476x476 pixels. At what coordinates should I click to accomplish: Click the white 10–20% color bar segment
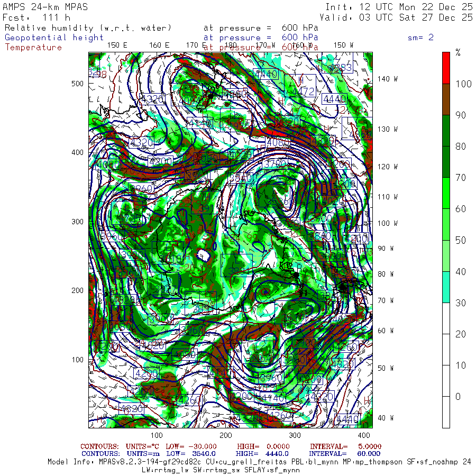tap(446, 350)
